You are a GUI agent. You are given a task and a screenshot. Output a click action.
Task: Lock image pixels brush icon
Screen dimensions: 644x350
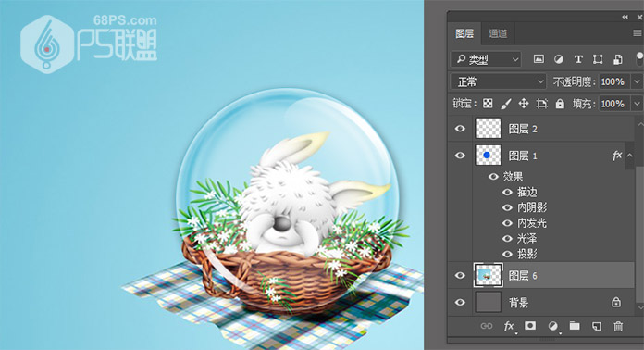tap(505, 104)
